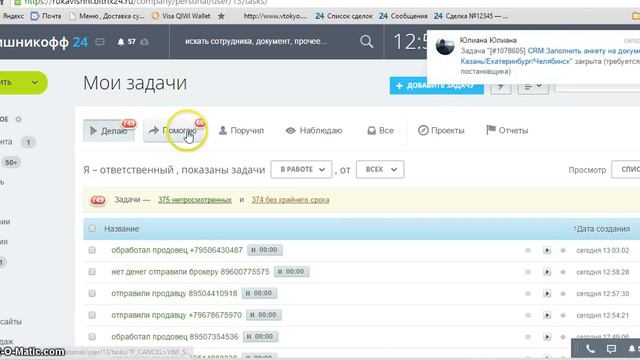This screenshot has width=640, height=360.
Task: Switch to Поручил tasks tab
Action: [x=242, y=131]
